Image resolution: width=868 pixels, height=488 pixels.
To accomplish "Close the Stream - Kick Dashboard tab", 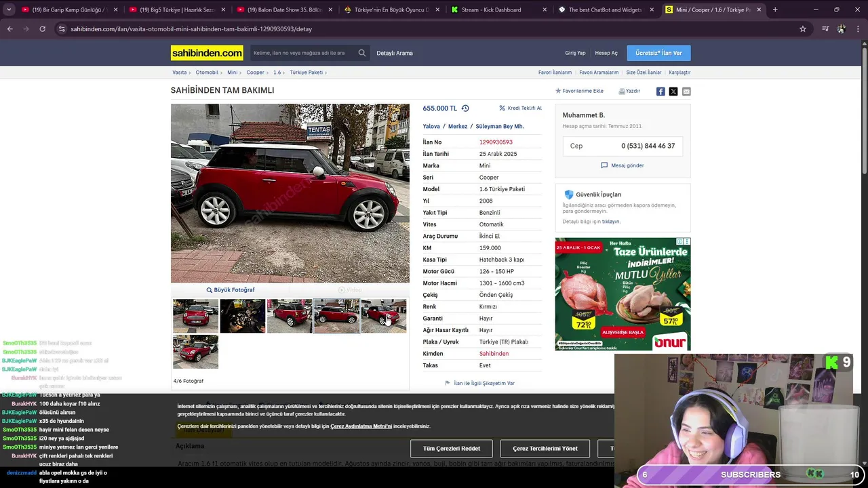I will [x=546, y=9].
